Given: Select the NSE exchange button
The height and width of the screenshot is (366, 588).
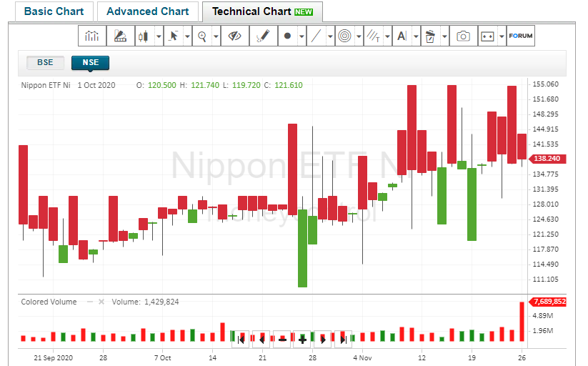Looking at the screenshot, I should point(90,63).
